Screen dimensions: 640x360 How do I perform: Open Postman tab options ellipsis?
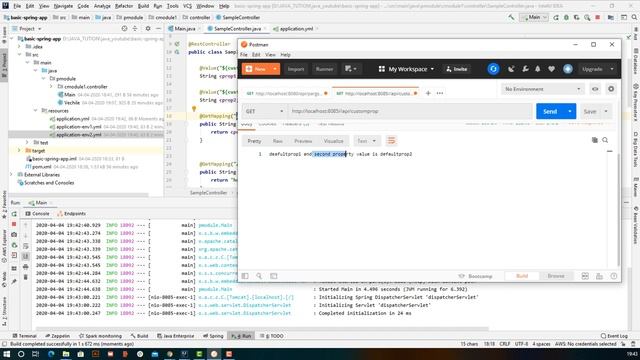click(440, 93)
